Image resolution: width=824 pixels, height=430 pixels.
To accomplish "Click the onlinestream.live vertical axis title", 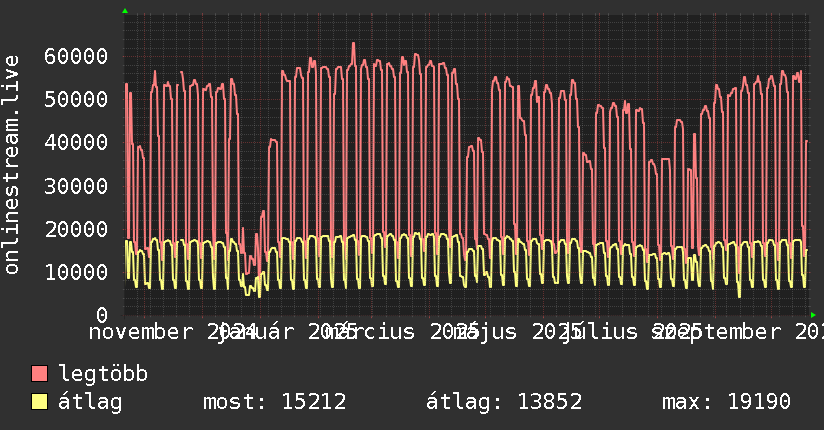I will click(11, 165).
